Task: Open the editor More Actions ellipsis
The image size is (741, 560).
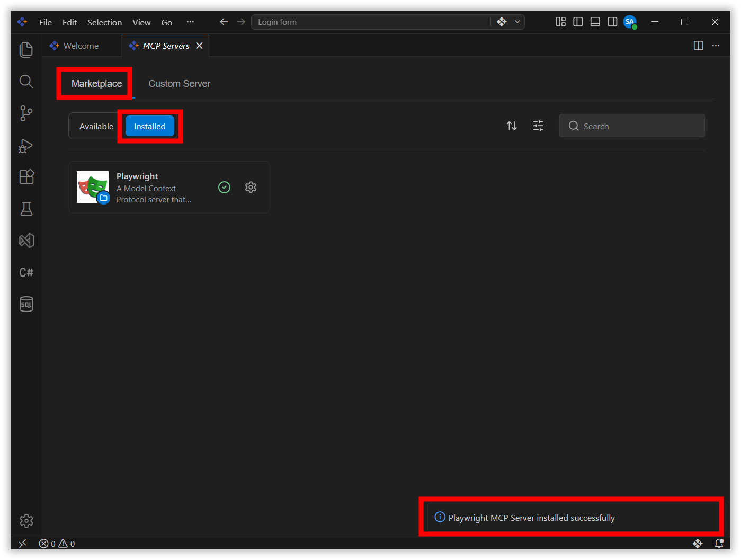Action: (x=716, y=46)
